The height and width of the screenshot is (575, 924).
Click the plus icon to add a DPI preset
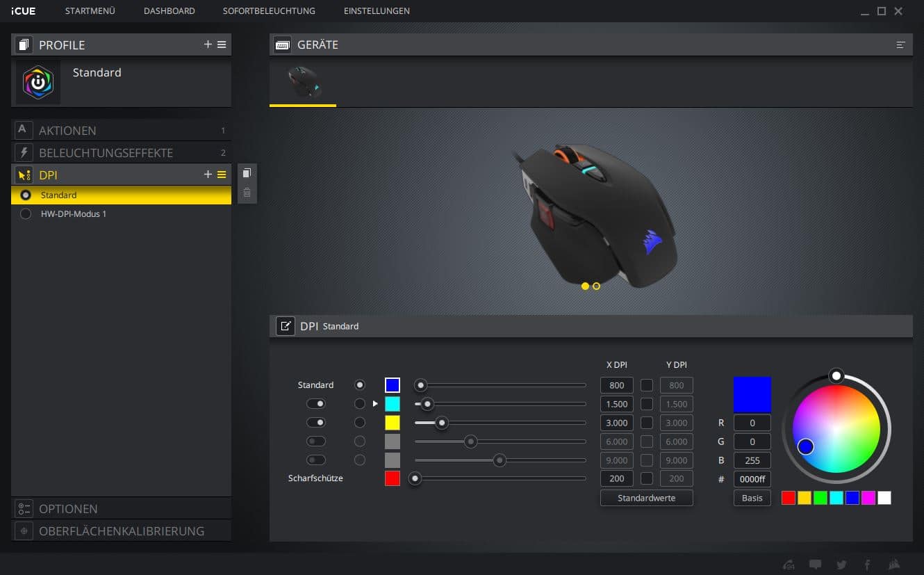tap(208, 175)
